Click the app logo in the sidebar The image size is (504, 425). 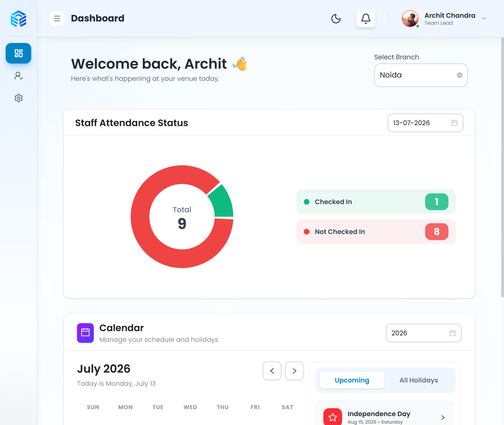click(18, 19)
